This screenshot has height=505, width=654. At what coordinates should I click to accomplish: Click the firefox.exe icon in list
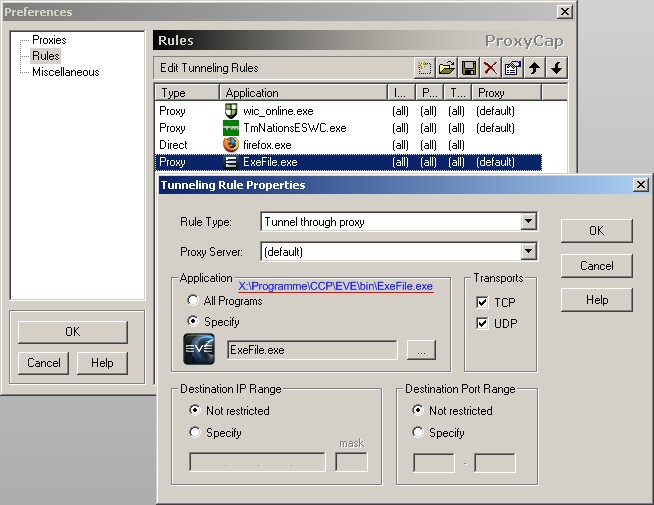(x=231, y=145)
